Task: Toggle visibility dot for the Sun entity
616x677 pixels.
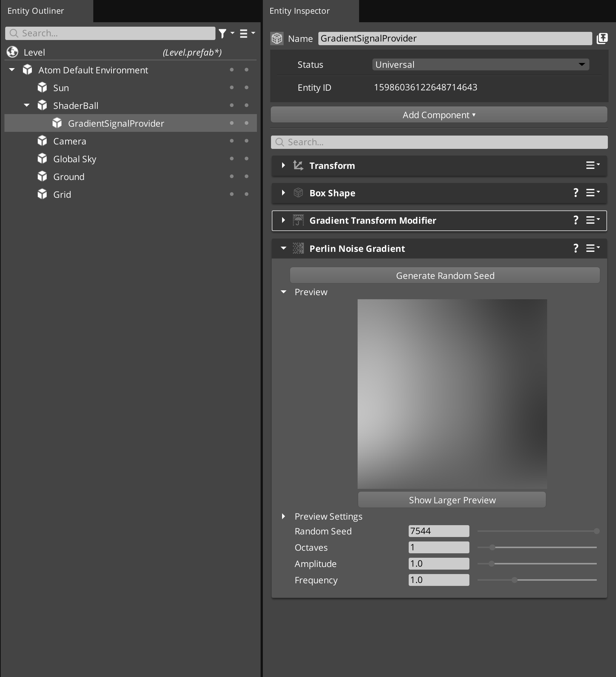Action: (232, 87)
